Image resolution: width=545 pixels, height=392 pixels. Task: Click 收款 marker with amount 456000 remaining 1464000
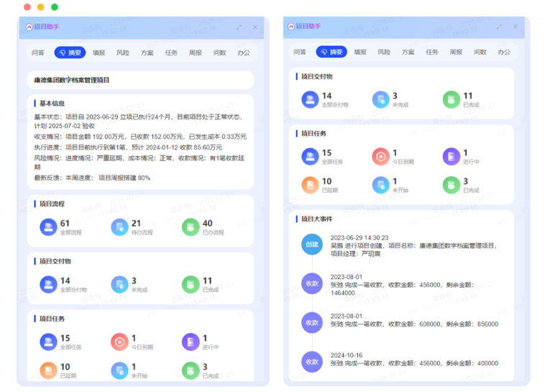point(312,283)
